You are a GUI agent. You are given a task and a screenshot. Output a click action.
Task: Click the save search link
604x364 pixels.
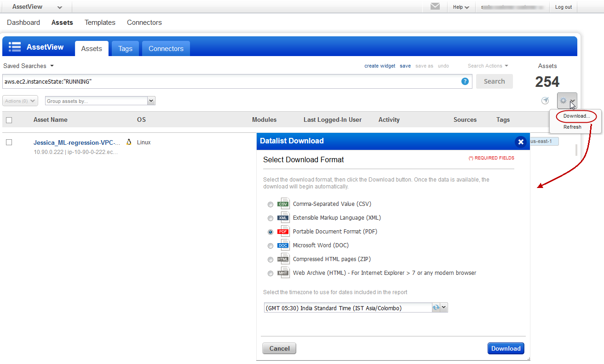click(x=405, y=66)
